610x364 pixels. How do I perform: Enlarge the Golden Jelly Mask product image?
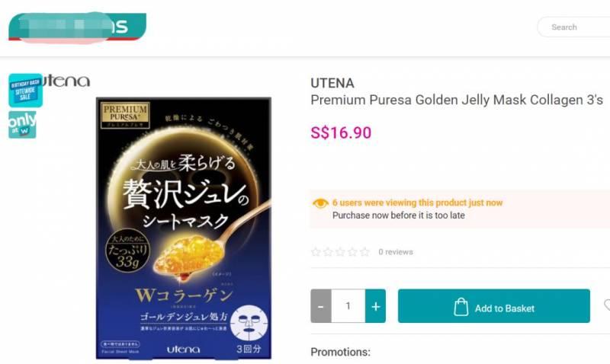[184, 228]
